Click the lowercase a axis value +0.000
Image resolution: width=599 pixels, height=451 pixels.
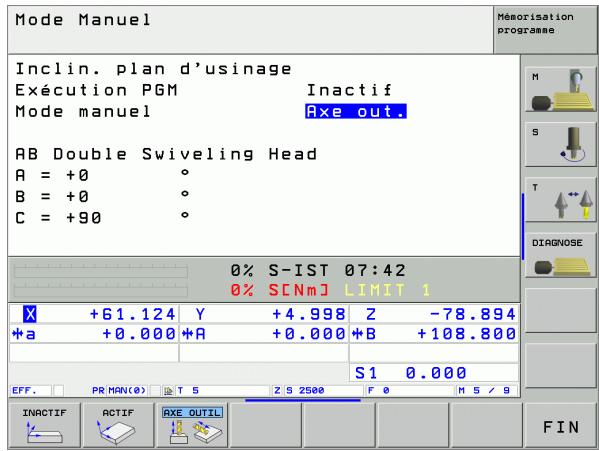pos(139,334)
